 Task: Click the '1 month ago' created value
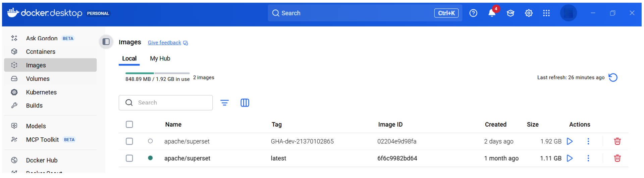tap(501, 158)
